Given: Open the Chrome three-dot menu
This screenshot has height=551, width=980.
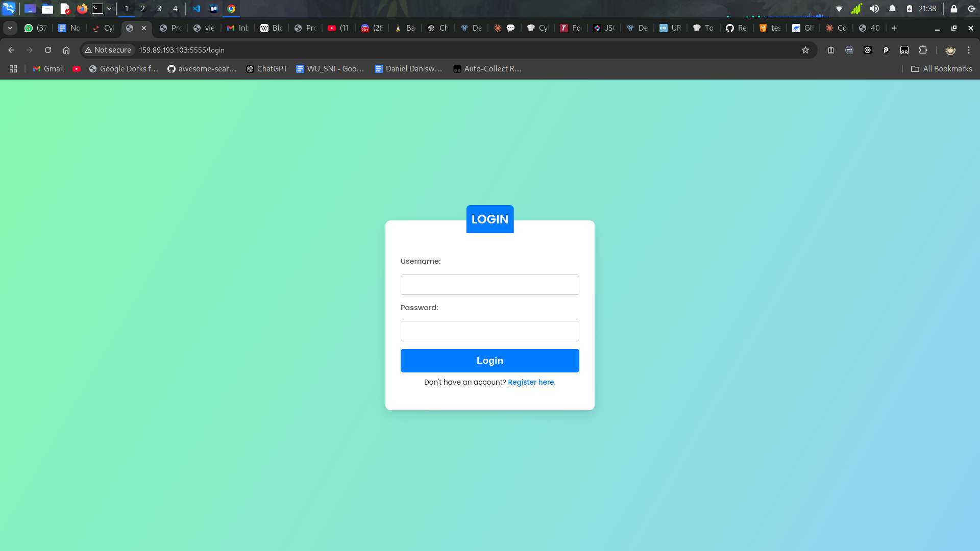Looking at the screenshot, I should click(x=969, y=50).
